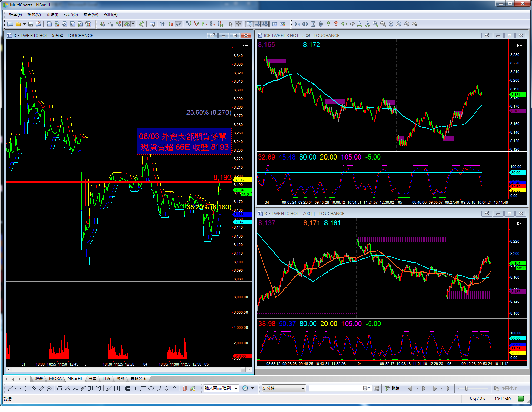Click the detach window button of 700 chart
532x412 pixels.
[x=487, y=213]
